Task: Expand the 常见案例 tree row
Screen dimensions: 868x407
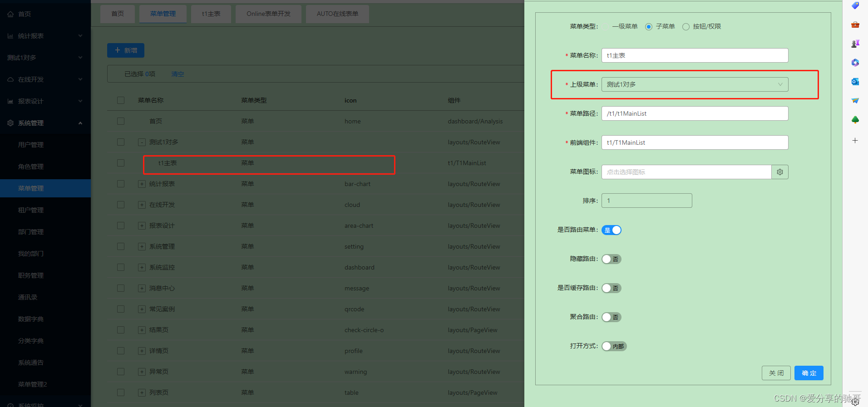Action: [142, 309]
